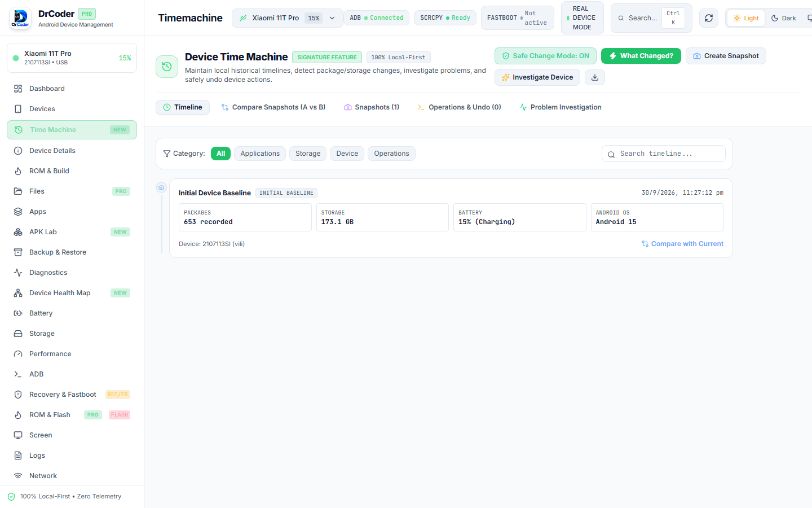Open Recovery & Fastboot page

coord(72,395)
